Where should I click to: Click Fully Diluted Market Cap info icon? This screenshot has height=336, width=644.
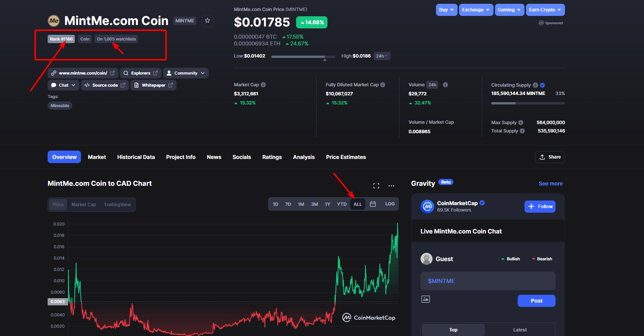pyautogui.click(x=383, y=85)
